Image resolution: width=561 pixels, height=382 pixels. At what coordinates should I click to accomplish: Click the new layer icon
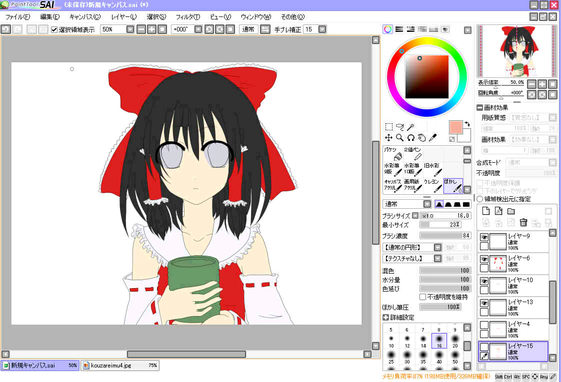tap(486, 211)
